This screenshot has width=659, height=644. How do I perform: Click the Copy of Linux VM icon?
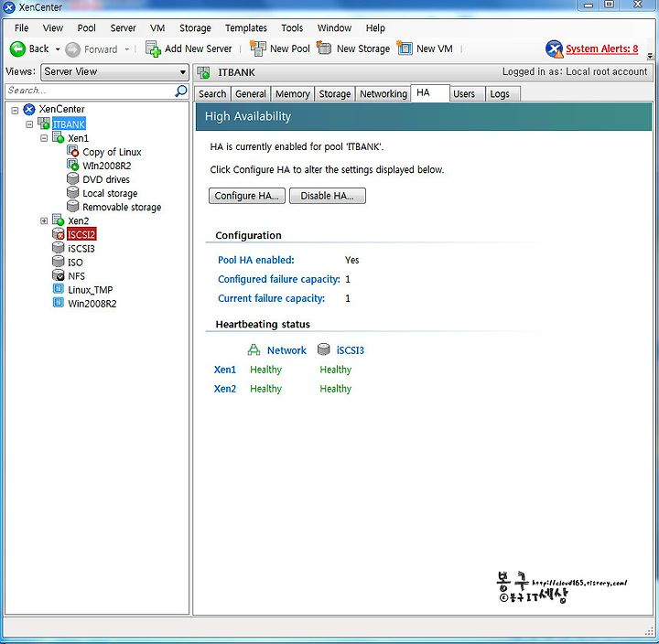pos(72,151)
